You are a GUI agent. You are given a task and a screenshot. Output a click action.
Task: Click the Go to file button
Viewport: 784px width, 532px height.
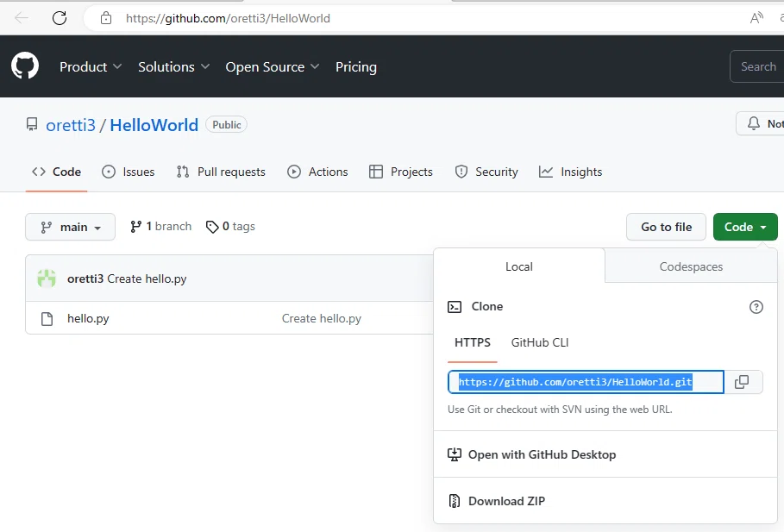[x=667, y=227]
